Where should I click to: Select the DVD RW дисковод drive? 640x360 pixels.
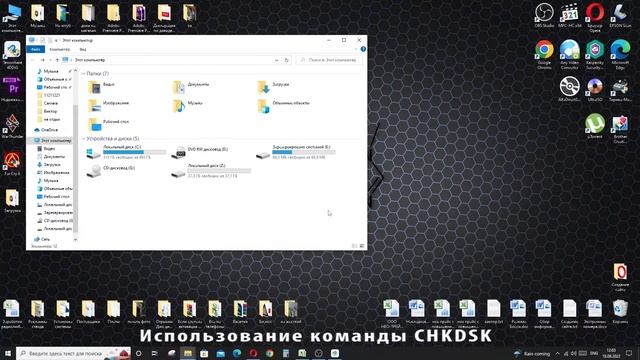point(200,152)
